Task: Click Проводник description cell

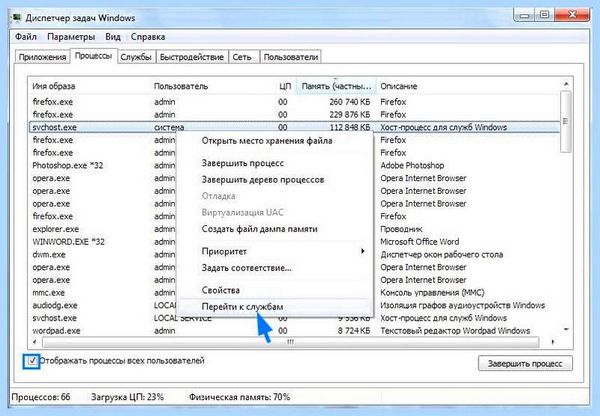Action: tap(401, 229)
